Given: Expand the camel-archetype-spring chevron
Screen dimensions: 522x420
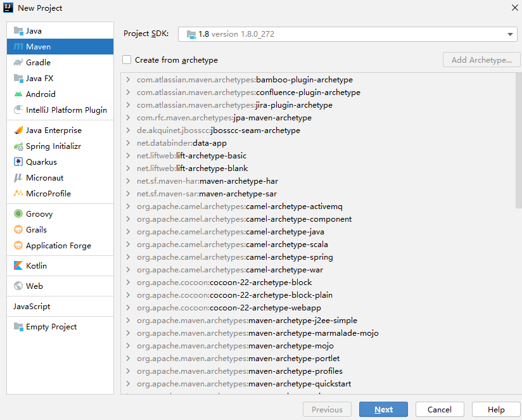Looking at the screenshot, I should point(128,257).
